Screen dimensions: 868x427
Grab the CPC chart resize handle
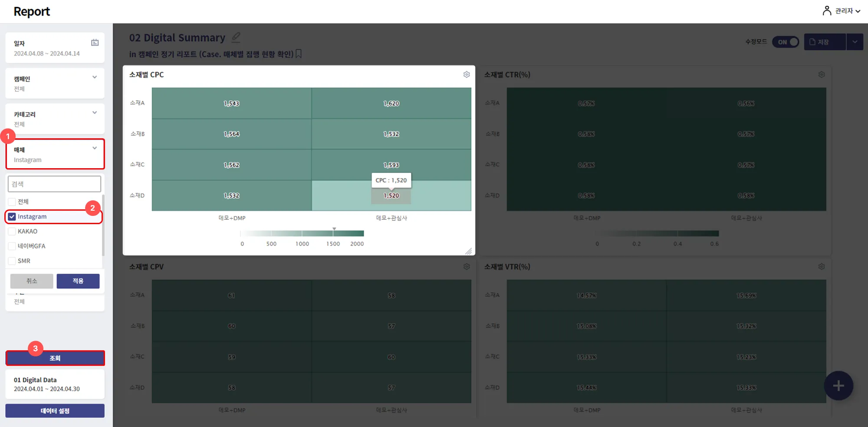pyautogui.click(x=469, y=251)
